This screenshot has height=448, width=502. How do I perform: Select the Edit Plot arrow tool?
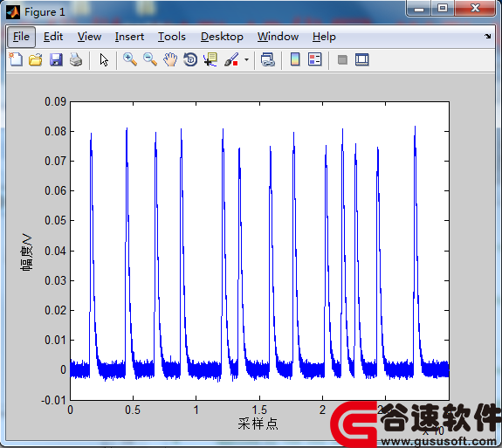coord(104,60)
